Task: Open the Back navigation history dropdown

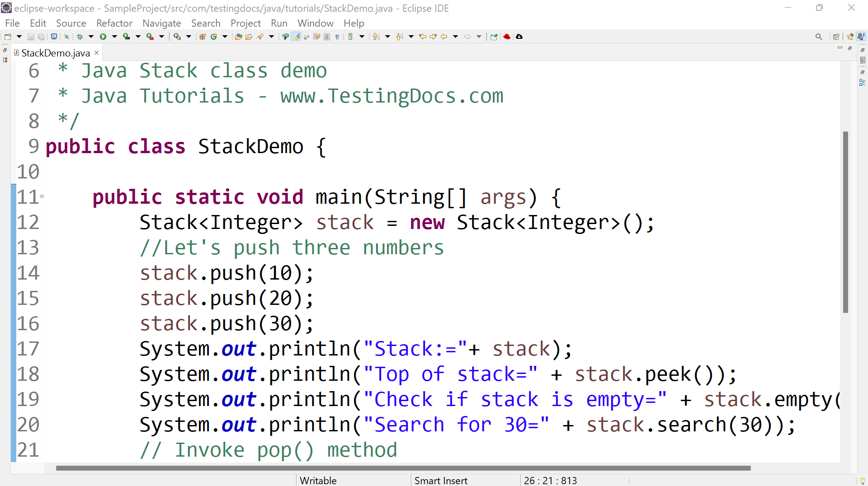Action: click(455, 37)
